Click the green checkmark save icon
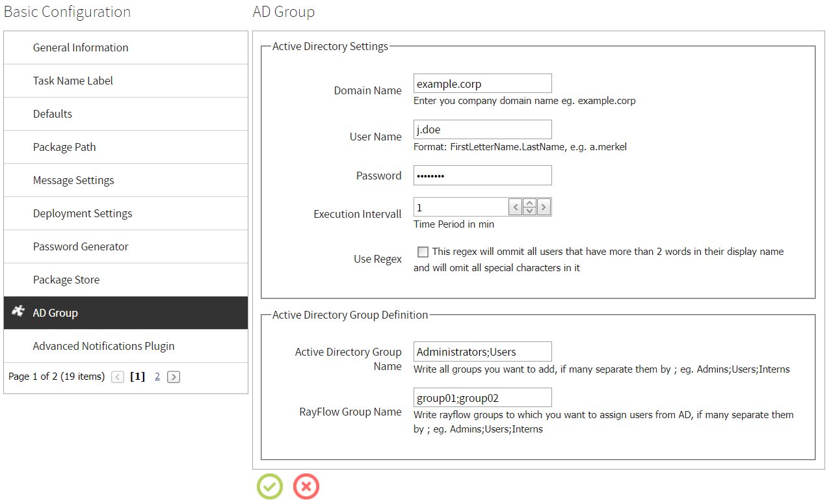This screenshot has height=504, width=831. pos(270,486)
